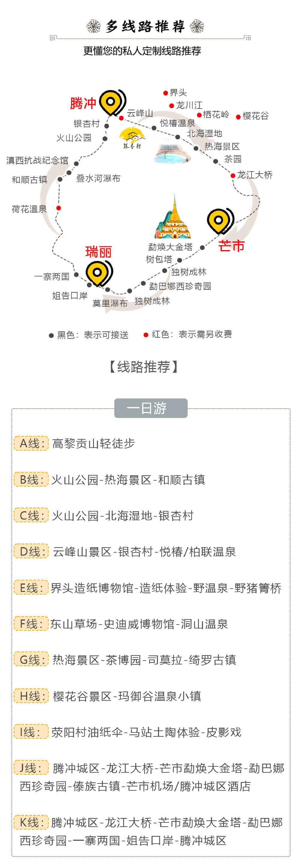Click the yellow location pin at 芒市
300x868 pixels.
[x=220, y=221]
